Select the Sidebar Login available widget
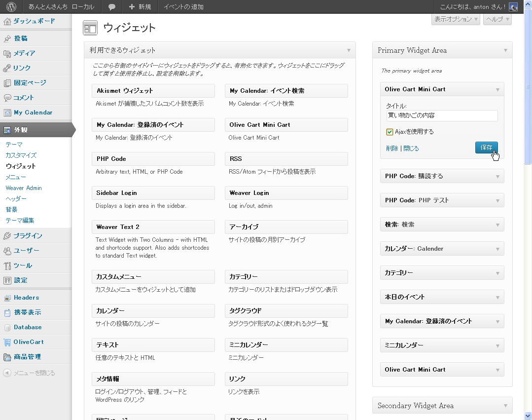This screenshot has width=532, height=420. [153, 193]
